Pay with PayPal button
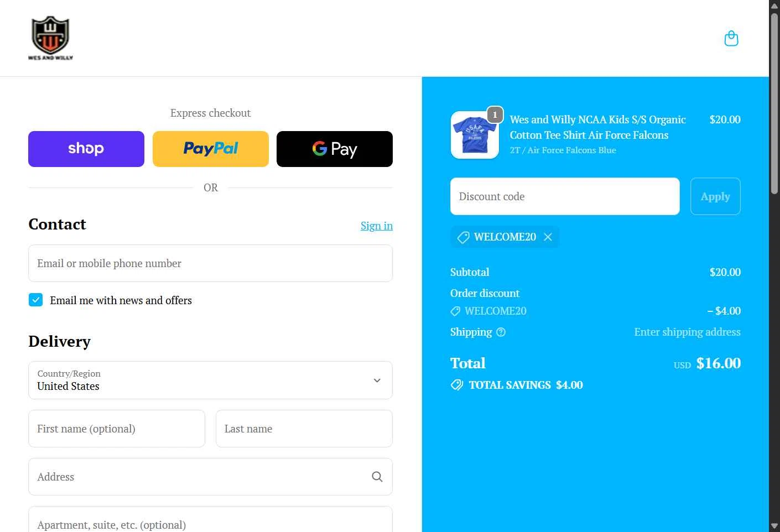The height and width of the screenshot is (532, 780). 211,149
